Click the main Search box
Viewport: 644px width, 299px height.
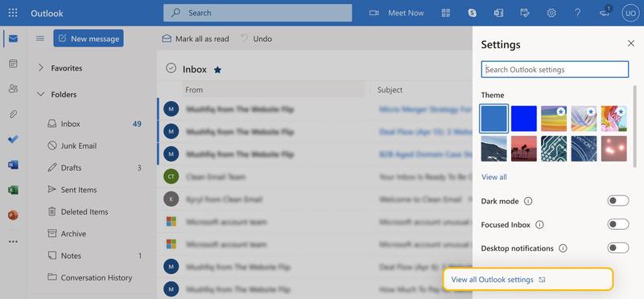(x=258, y=13)
